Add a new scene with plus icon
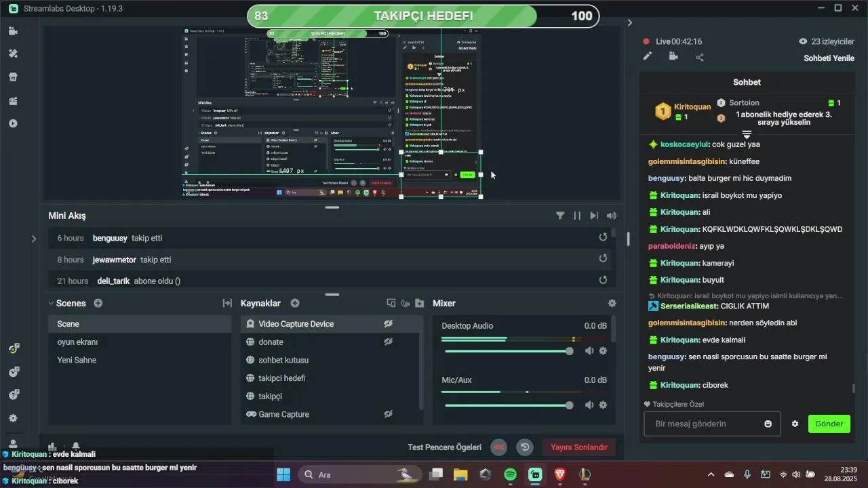This screenshot has height=488, width=868. (x=98, y=303)
